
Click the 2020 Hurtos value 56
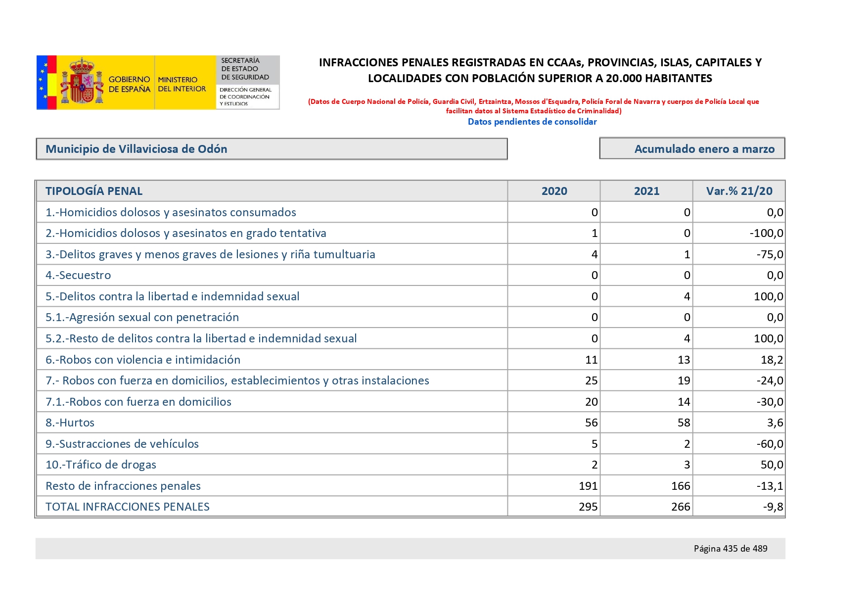pos(592,423)
